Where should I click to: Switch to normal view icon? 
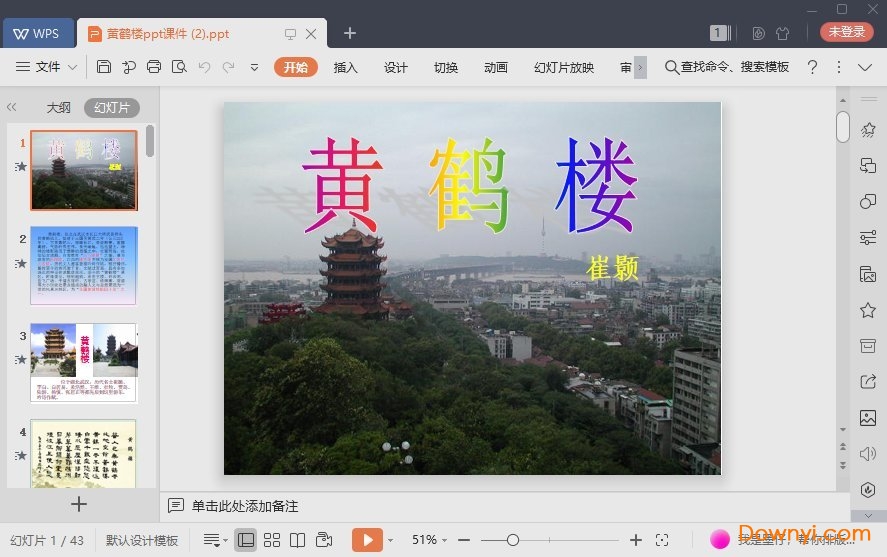(246, 540)
